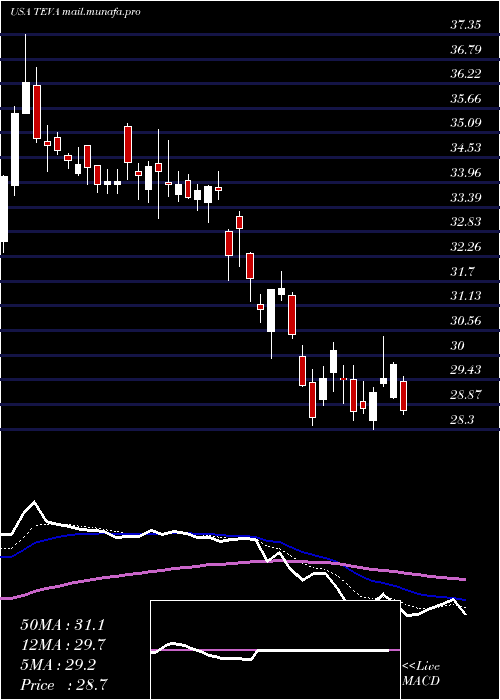500x700 pixels.
Task: Click the 32.83 price axis label
Action: coord(466,221)
